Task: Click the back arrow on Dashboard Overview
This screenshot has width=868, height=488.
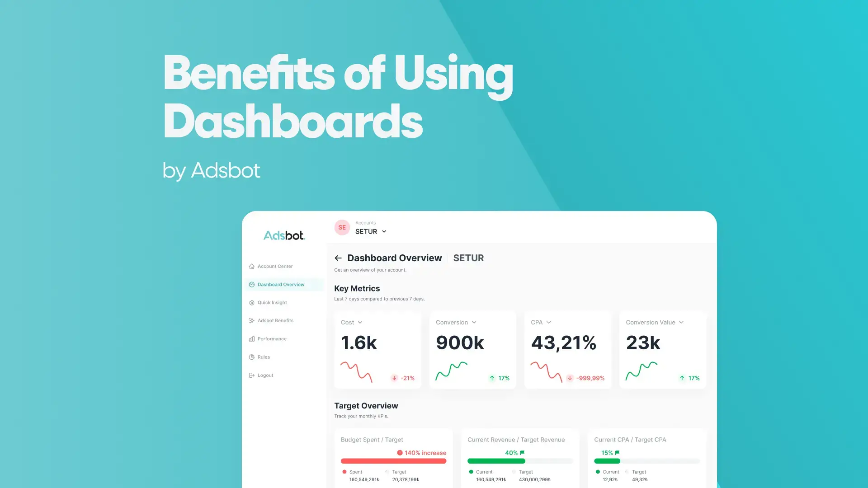Action: (337, 258)
